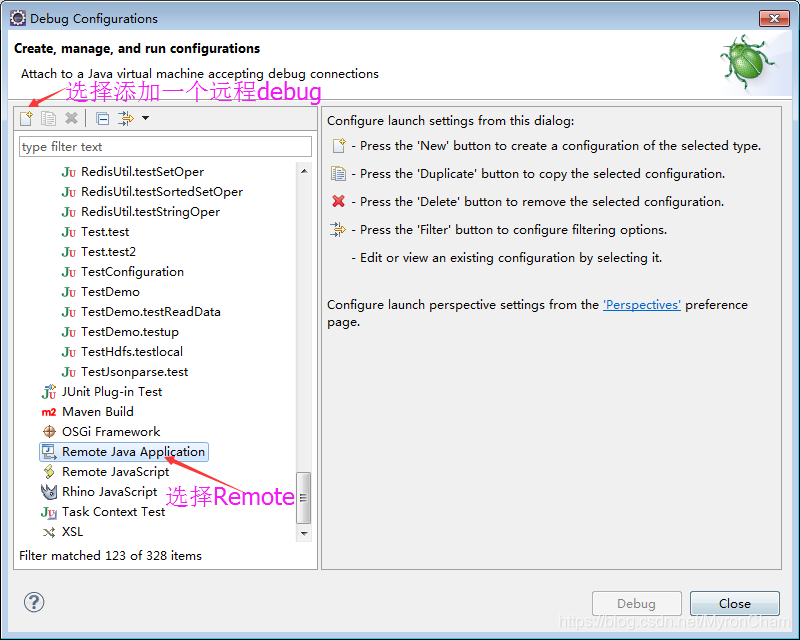Open the filter options dropdown arrow
The height and width of the screenshot is (640, 800).
(145, 118)
